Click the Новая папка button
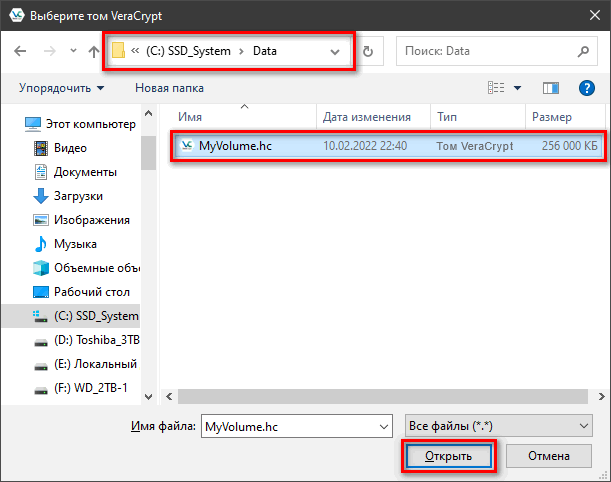The image size is (611, 482). [169, 88]
